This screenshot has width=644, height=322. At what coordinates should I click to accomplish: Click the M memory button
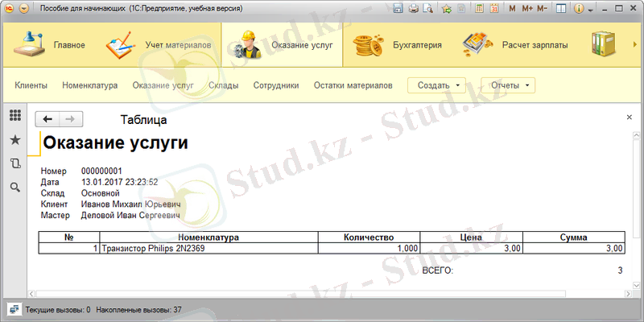[x=512, y=9]
